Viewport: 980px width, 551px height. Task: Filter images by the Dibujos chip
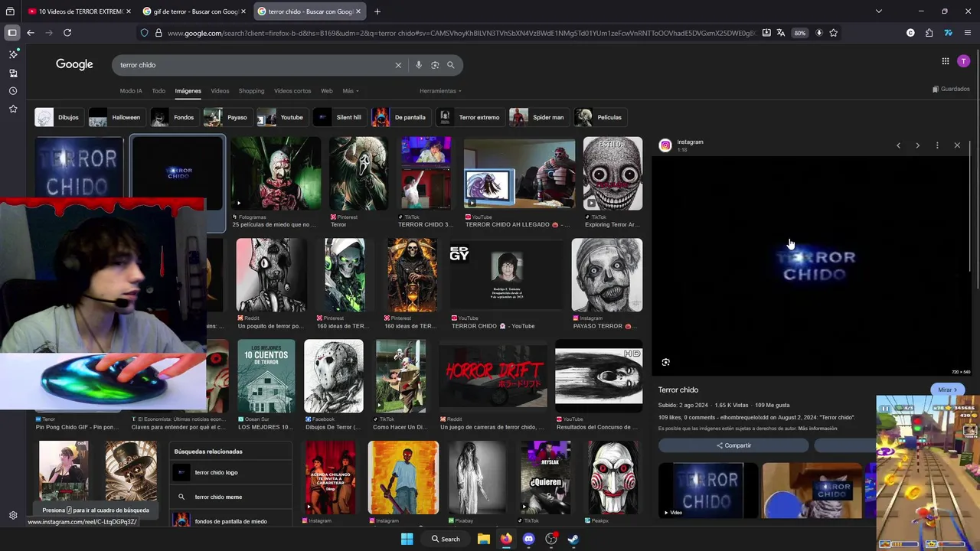57,117
